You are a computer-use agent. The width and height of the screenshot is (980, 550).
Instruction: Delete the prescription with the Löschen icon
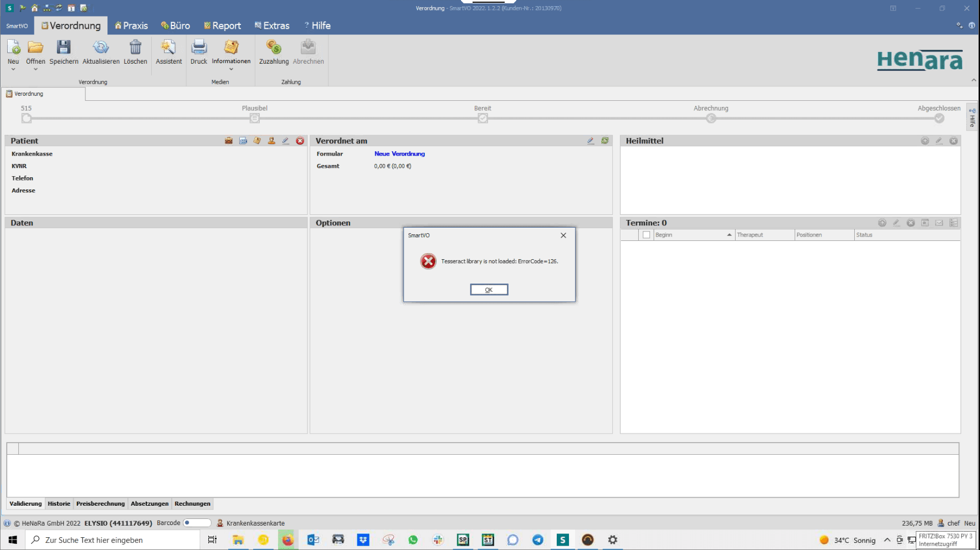[135, 48]
